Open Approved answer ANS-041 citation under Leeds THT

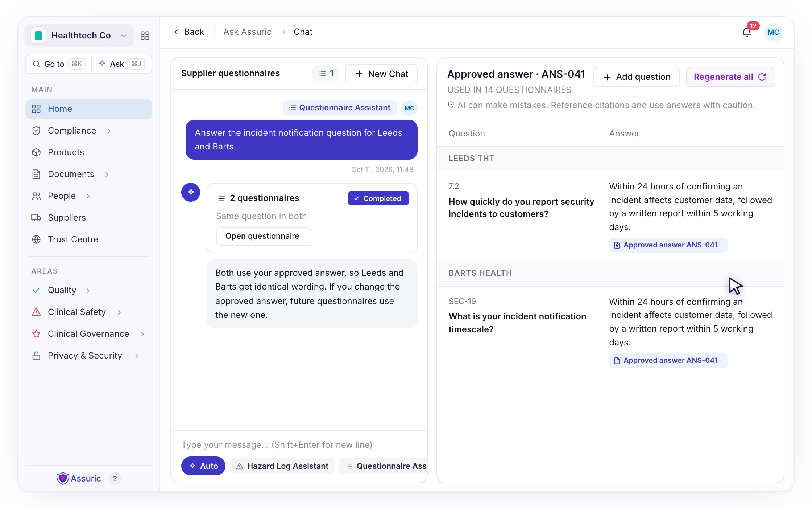668,245
